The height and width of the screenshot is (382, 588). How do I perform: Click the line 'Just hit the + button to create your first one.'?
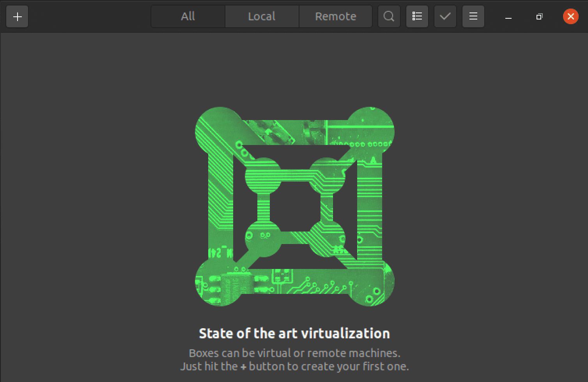(x=294, y=366)
